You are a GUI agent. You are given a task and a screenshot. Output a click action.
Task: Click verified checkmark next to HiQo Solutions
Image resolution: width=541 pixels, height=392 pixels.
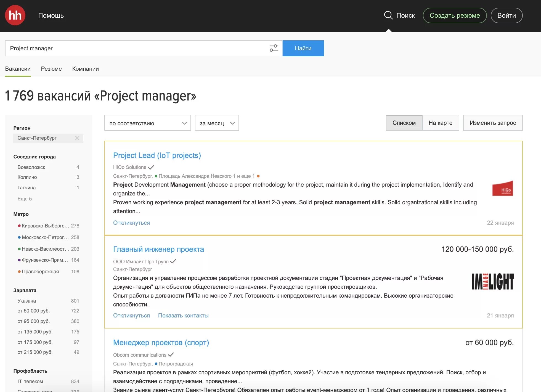click(x=151, y=167)
